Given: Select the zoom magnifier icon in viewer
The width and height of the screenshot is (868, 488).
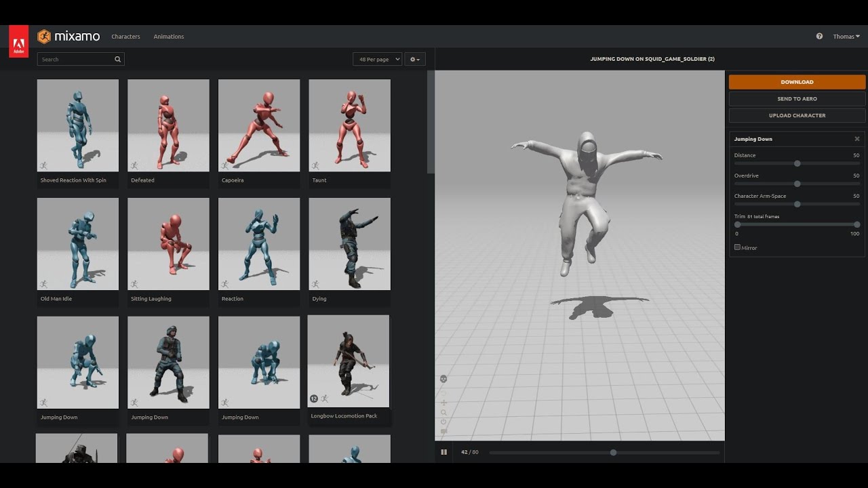Looking at the screenshot, I should (x=443, y=412).
